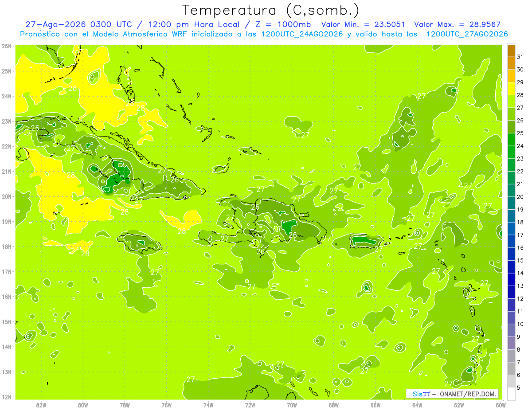Click latitude label "24N"
Viewport: 532px width, 411px height.
(7, 96)
